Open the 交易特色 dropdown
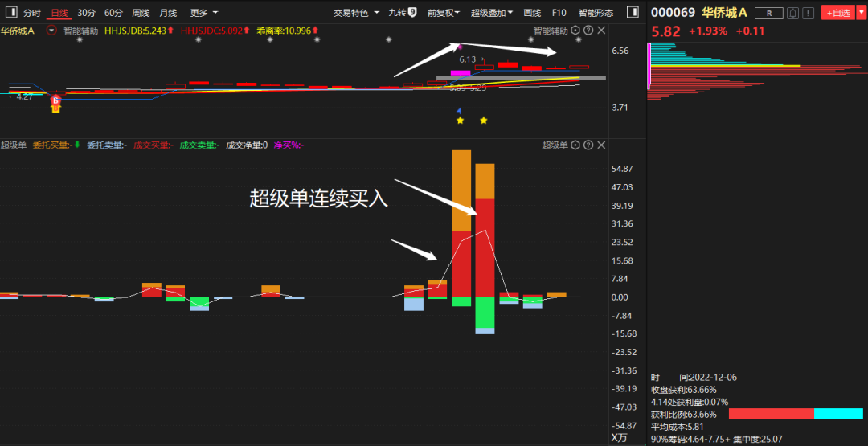This screenshot has height=446, width=868. click(x=357, y=13)
